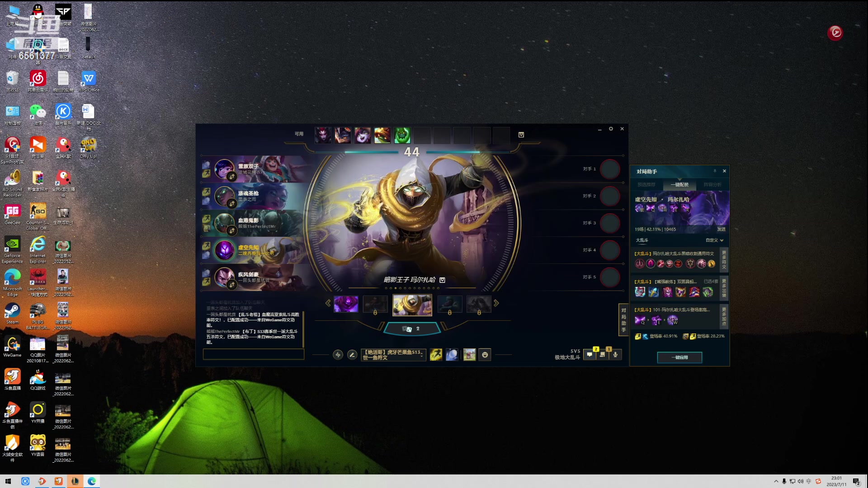The image size is (868, 488).
Task: Open the WPS Office desktop shortcut
Action: tap(89, 82)
